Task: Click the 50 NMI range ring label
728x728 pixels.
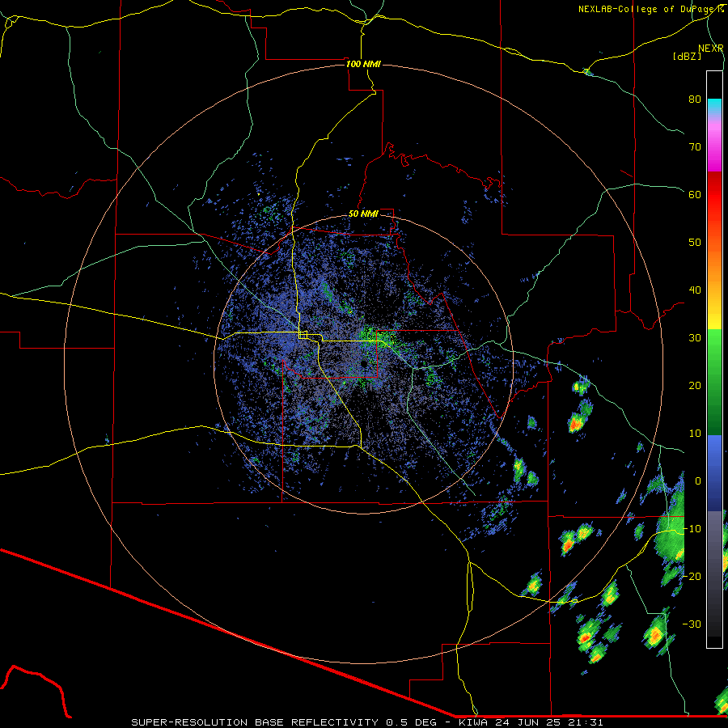Action: click(363, 214)
